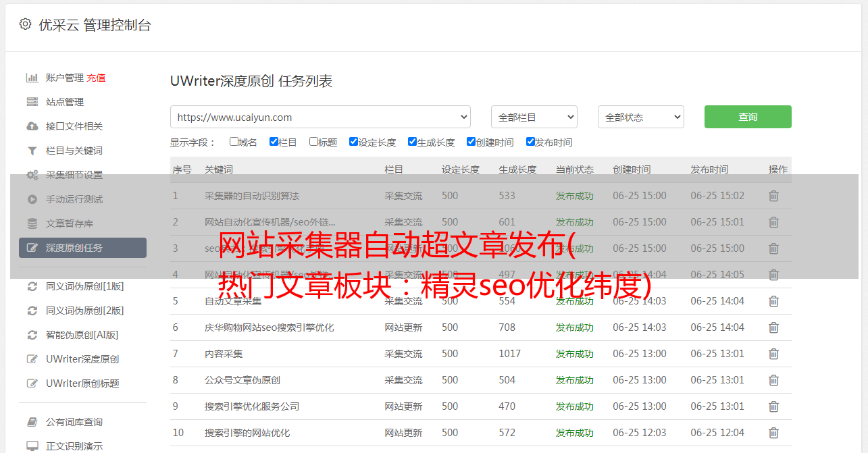Click keyword 庆华购物网站seo搜索引擎优化
Viewport: 868px width, 453px height.
click(x=270, y=327)
